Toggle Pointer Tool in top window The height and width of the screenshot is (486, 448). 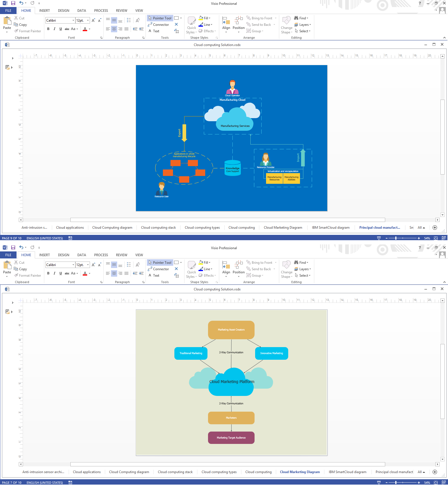pyautogui.click(x=160, y=18)
